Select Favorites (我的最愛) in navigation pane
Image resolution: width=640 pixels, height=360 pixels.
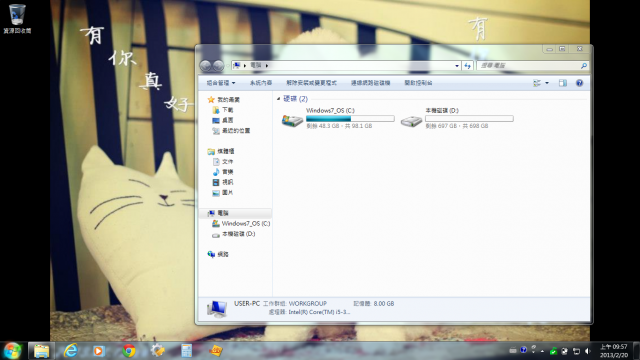[224, 100]
